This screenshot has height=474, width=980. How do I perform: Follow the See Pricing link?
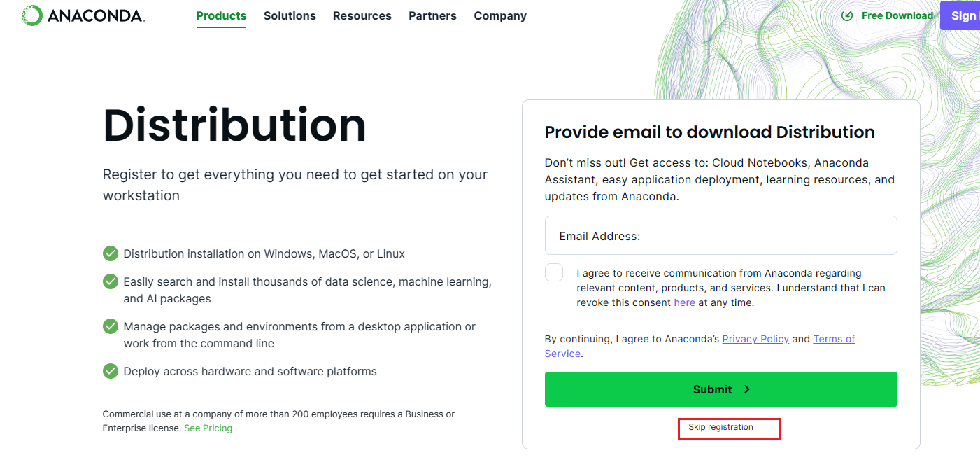coord(208,428)
